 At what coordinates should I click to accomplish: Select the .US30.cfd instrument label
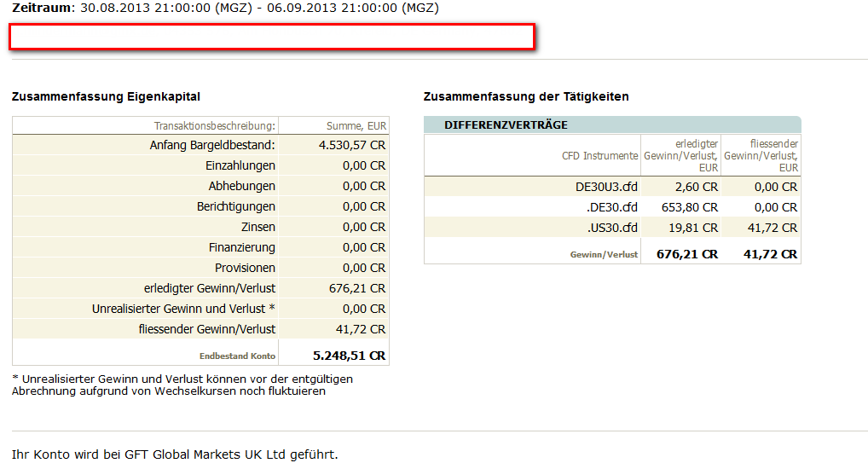(612, 228)
